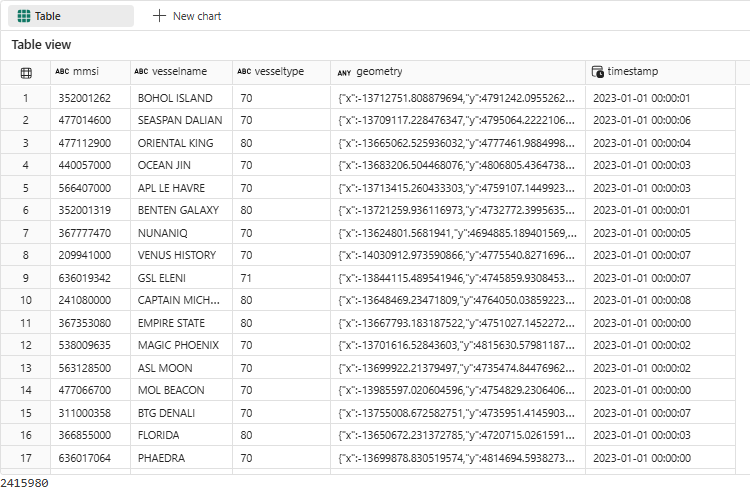Click the ANY type icon for geometry
The width and height of the screenshot is (750, 489).
point(344,72)
